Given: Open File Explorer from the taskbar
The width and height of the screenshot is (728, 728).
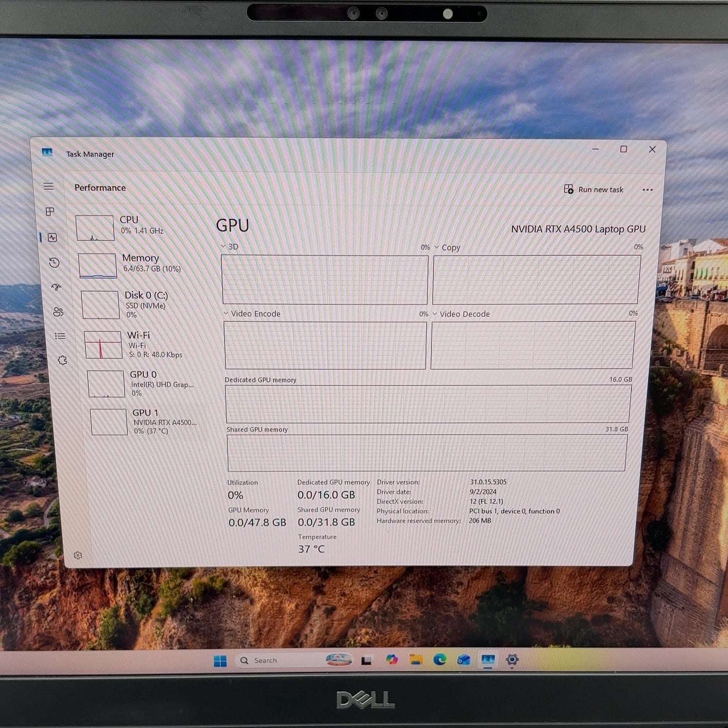Looking at the screenshot, I should 415,660.
